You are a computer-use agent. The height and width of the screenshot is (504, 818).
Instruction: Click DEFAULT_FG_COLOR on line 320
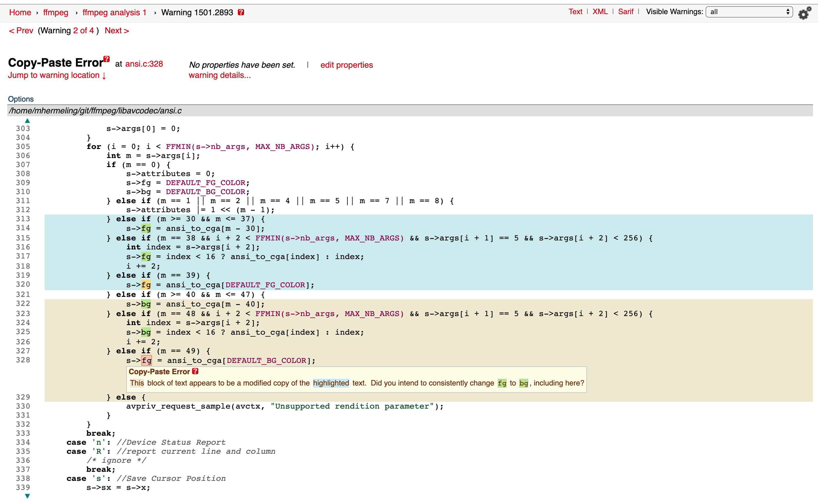265,285
